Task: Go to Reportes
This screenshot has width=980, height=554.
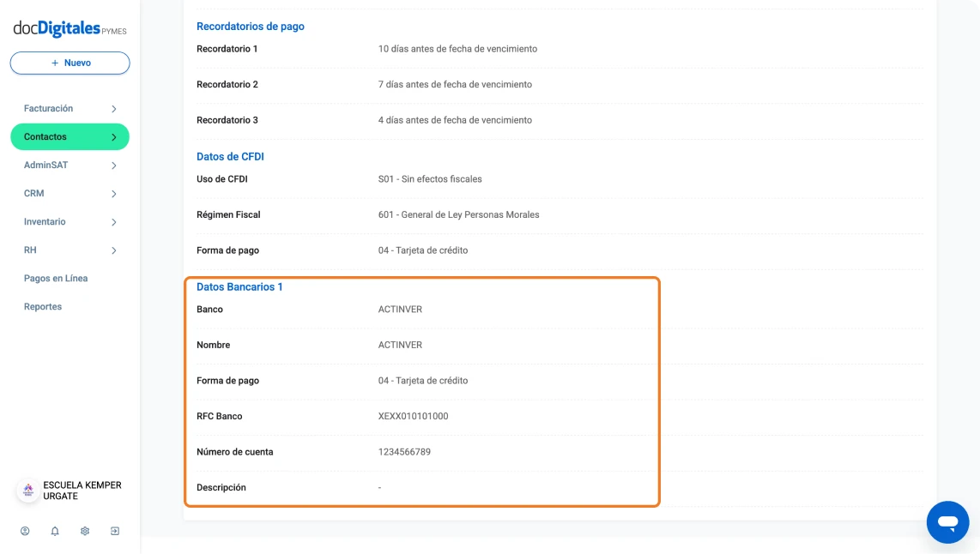Action: click(x=43, y=307)
